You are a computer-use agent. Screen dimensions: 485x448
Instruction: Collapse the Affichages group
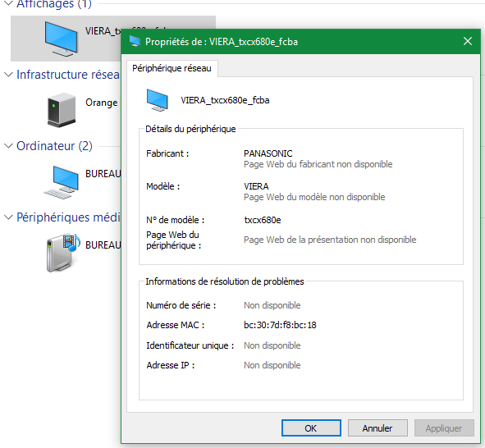(x=9, y=3)
